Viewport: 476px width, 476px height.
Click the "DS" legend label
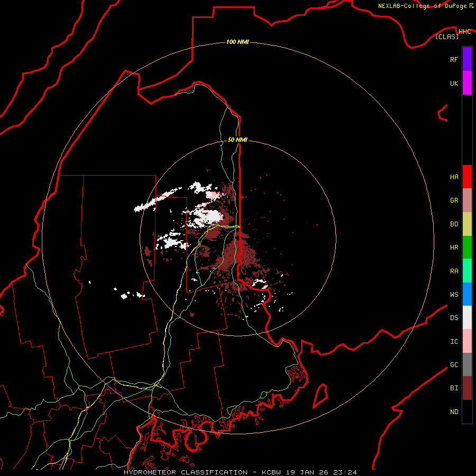pyautogui.click(x=454, y=318)
